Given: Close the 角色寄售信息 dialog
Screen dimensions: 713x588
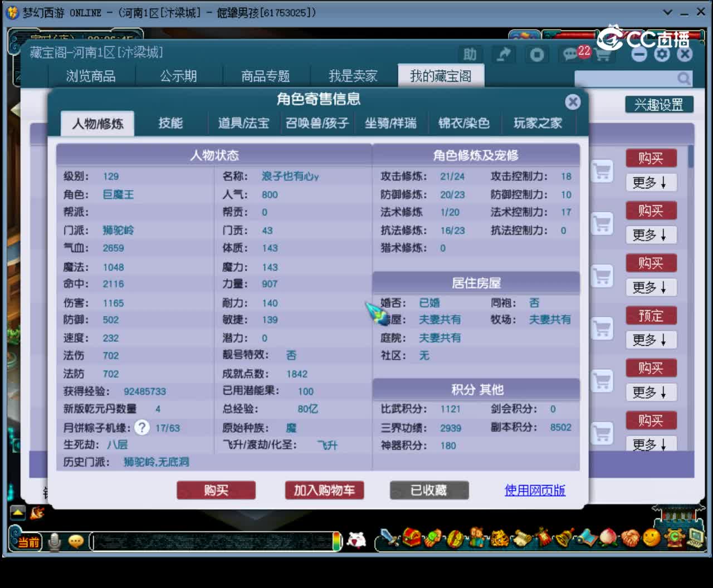Looking at the screenshot, I should [x=572, y=101].
